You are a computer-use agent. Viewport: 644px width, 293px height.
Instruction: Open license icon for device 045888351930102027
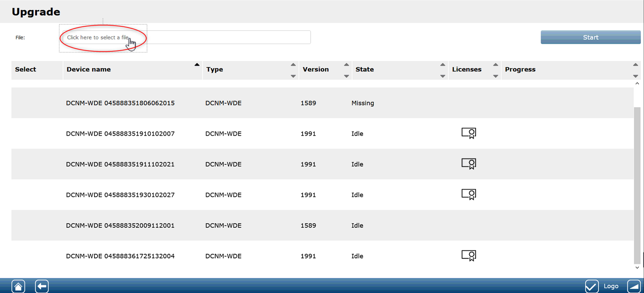click(468, 194)
